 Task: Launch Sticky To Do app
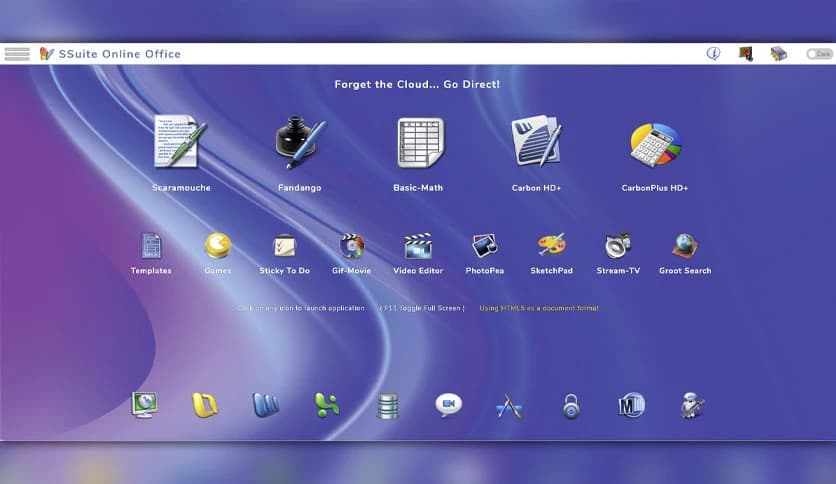(284, 246)
